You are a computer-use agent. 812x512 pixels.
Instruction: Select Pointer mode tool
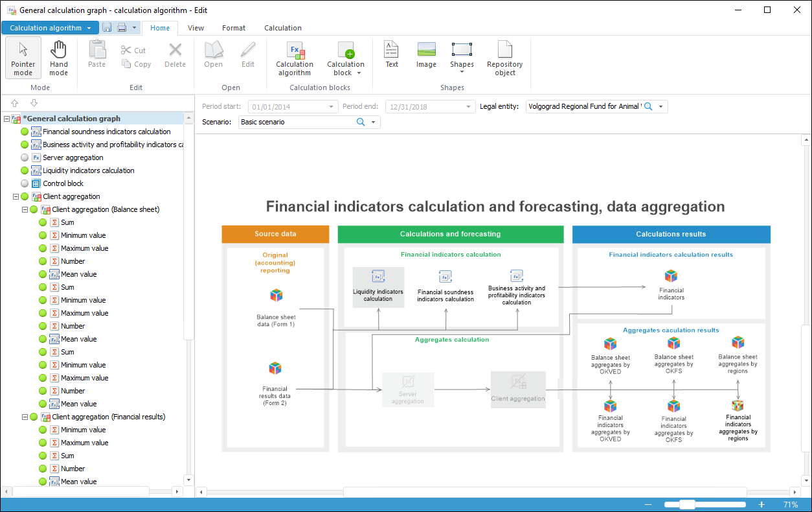pos(23,58)
